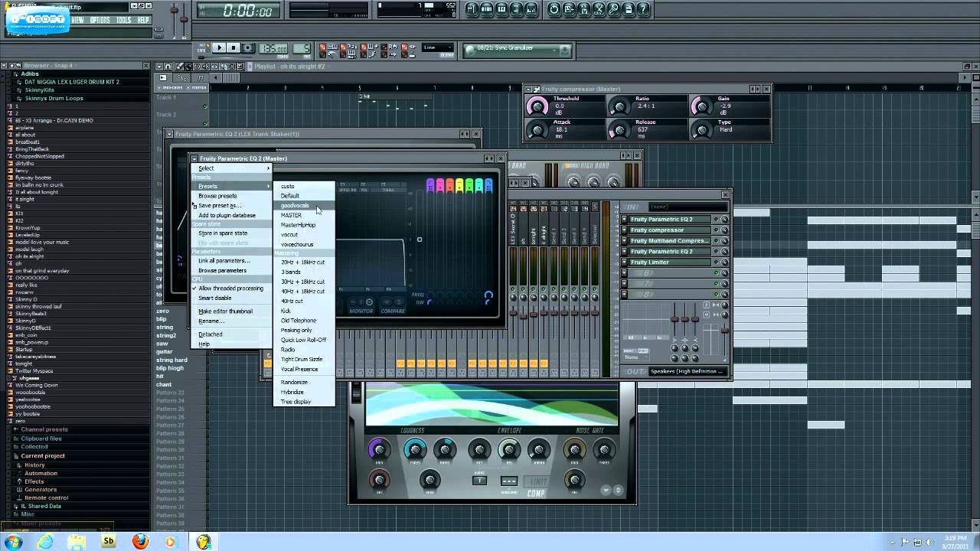
Task: Open Fruity Limiter slot arrow menu
Action: click(624, 262)
